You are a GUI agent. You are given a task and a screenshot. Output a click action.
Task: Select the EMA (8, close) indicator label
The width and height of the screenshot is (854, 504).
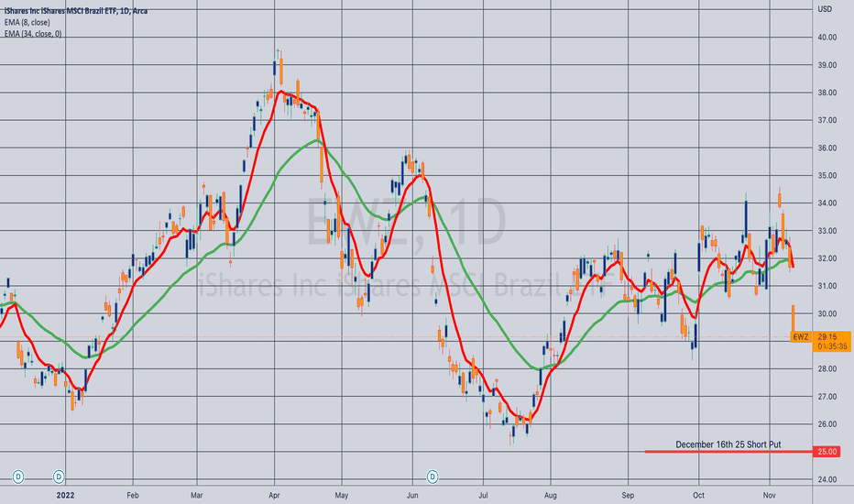(x=27, y=22)
